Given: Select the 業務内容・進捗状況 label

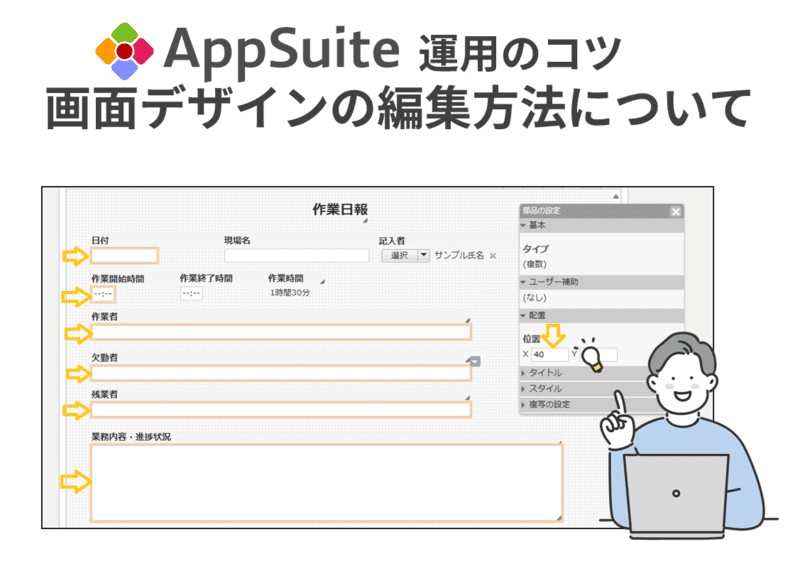Looking at the screenshot, I should 131,437.
